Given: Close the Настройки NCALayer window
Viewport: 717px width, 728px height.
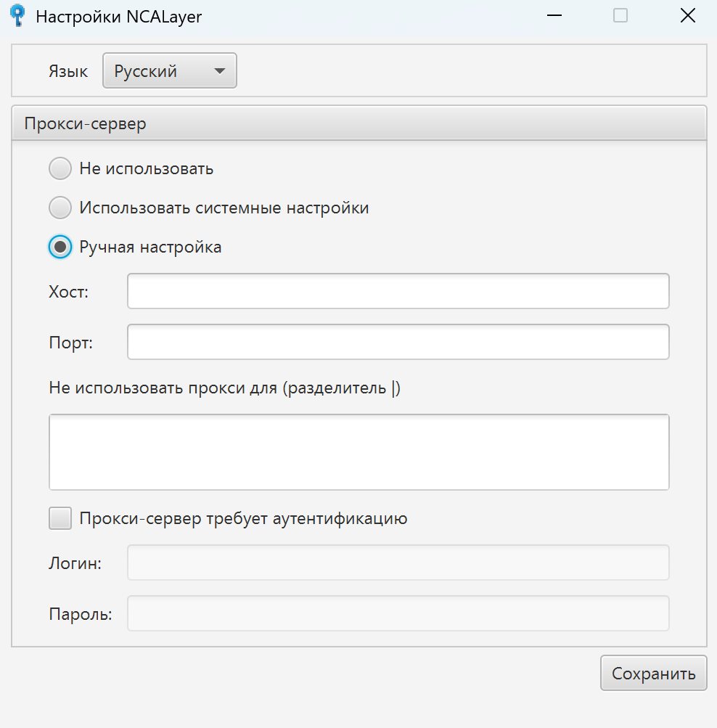Looking at the screenshot, I should [x=687, y=16].
